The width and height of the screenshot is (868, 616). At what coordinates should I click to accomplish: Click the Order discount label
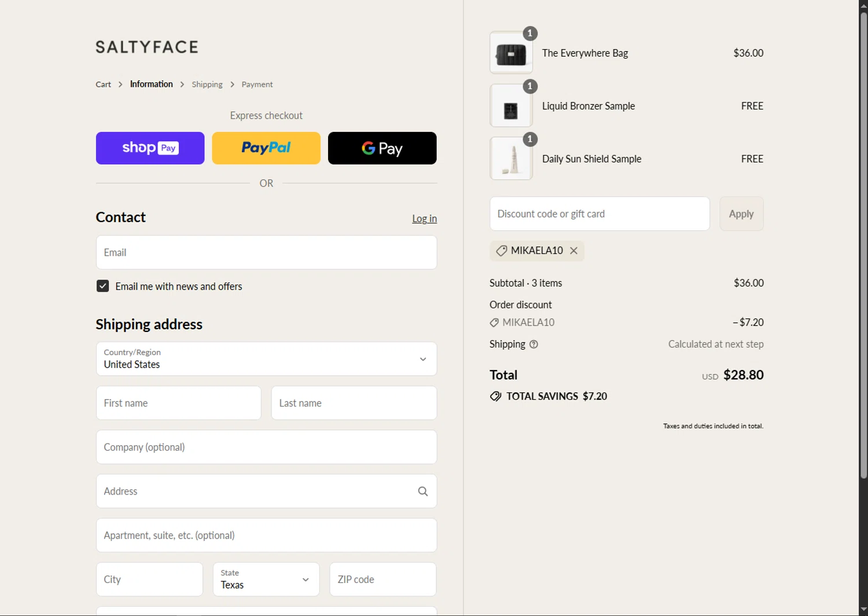520,305
